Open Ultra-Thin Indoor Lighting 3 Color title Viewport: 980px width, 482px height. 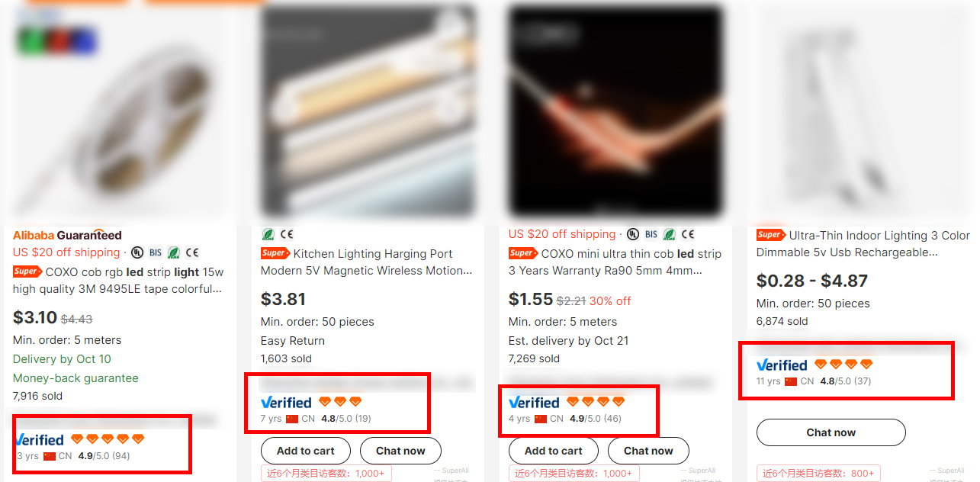coord(863,244)
